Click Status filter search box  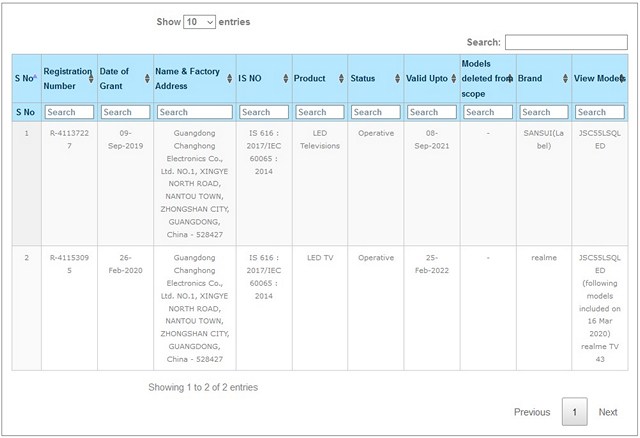pos(376,112)
